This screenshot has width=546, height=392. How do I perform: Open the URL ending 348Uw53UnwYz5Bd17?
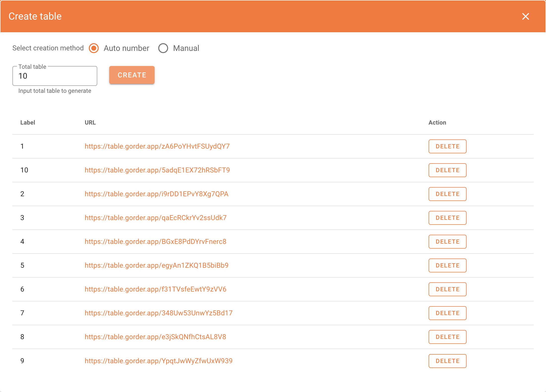pos(159,313)
